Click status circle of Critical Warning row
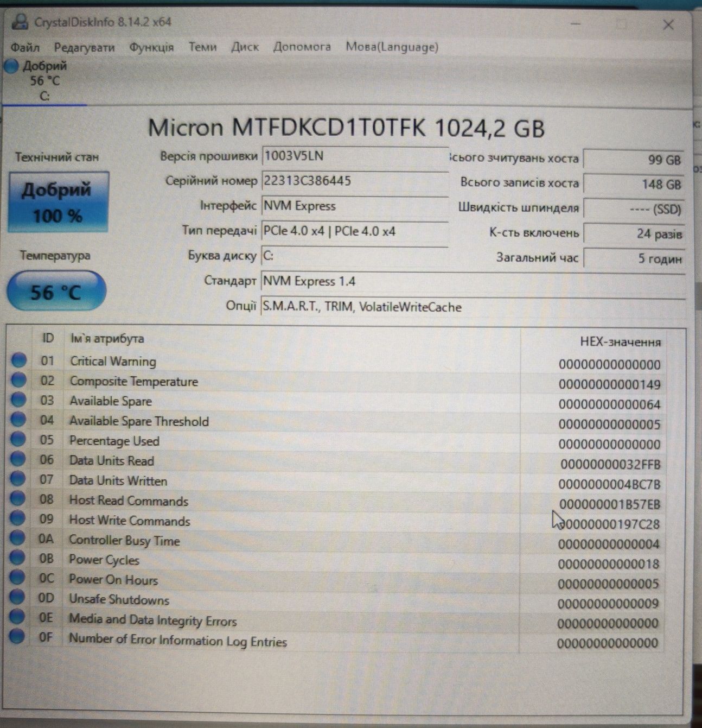 pyautogui.click(x=19, y=360)
